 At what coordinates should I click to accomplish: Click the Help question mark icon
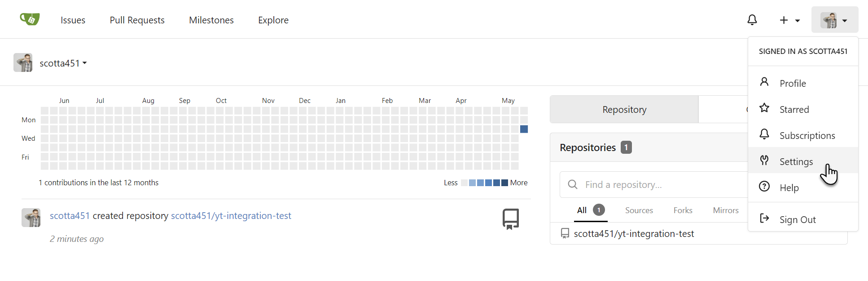click(764, 187)
